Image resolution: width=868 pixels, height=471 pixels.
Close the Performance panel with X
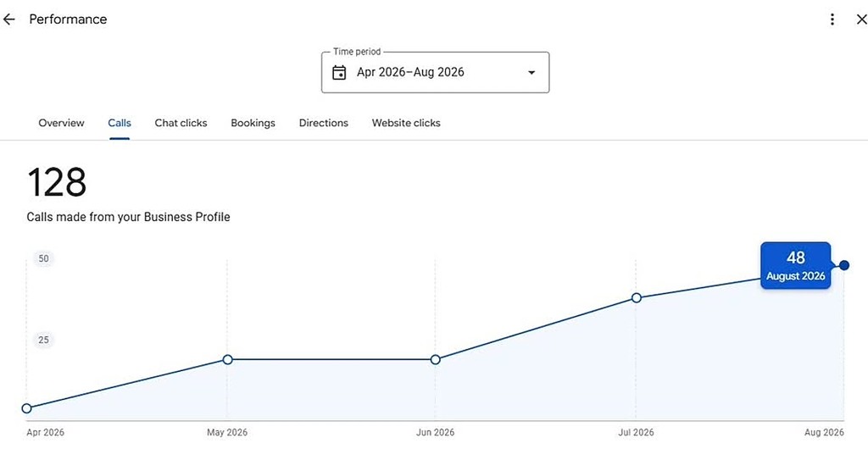tap(861, 19)
